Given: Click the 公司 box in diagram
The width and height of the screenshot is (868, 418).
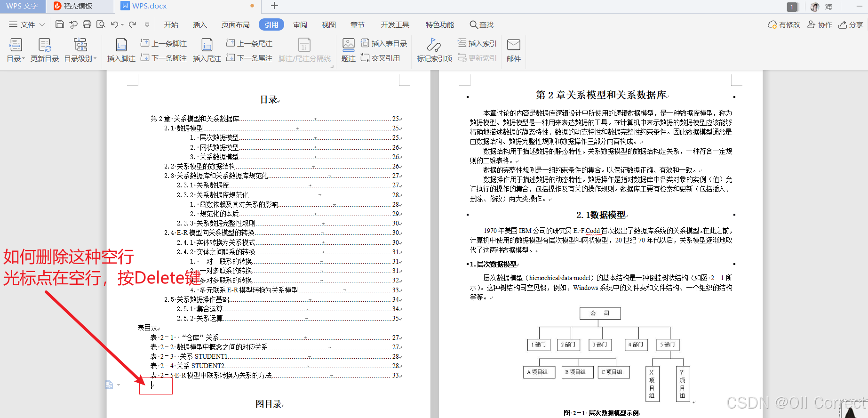Looking at the screenshot, I should (x=600, y=313).
